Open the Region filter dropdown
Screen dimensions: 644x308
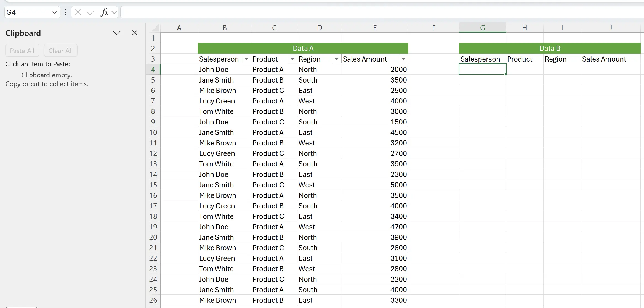coord(337,59)
